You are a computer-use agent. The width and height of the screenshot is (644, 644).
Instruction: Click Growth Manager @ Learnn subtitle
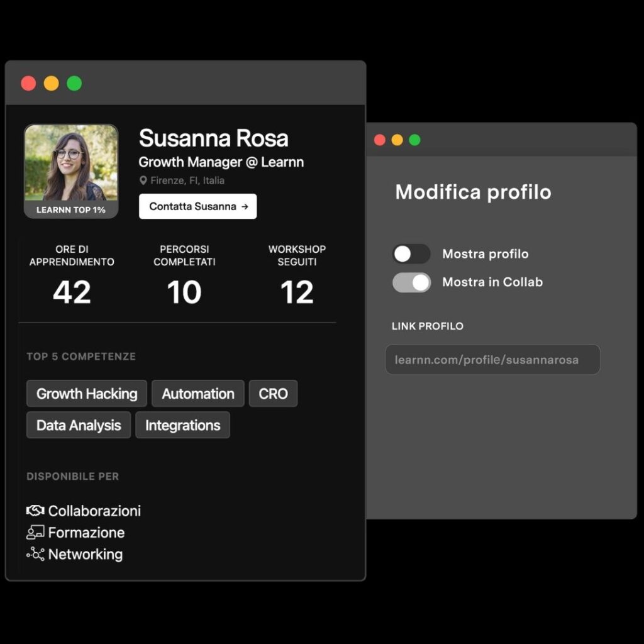[x=221, y=162]
